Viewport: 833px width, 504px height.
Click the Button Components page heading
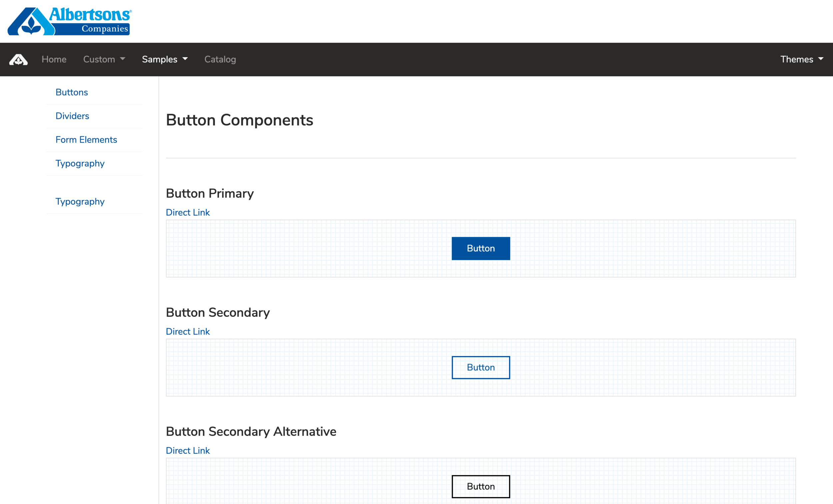(x=239, y=120)
